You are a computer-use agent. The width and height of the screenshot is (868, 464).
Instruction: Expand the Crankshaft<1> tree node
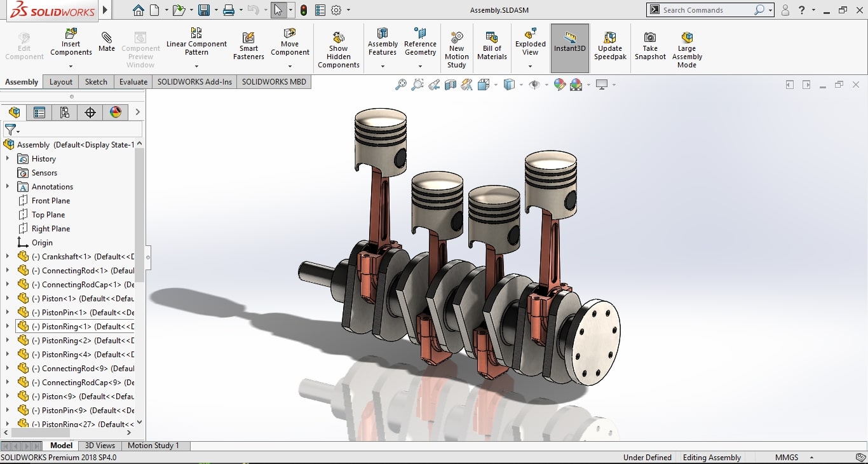point(8,257)
